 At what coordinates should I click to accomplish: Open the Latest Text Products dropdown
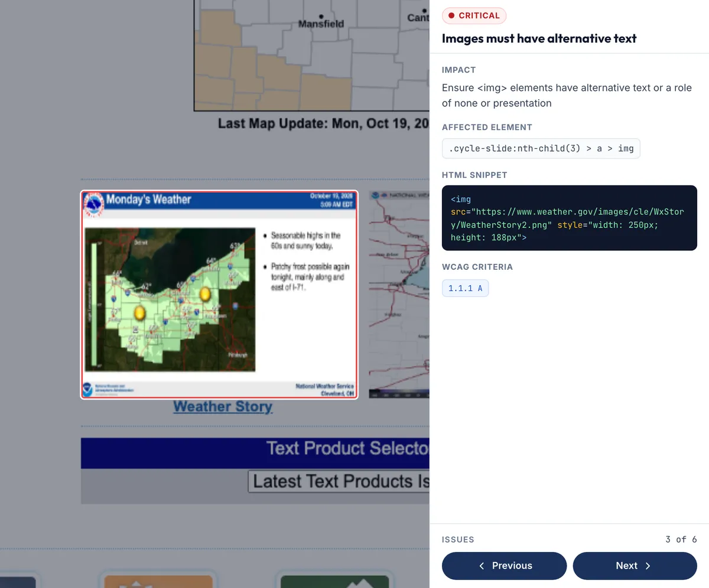point(339,481)
